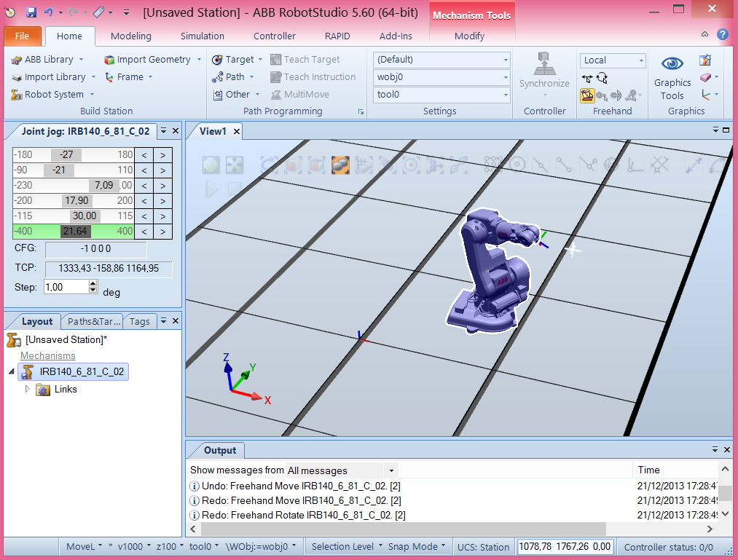
Task: Activate the freehand Rotate tool
Action: tap(602, 79)
